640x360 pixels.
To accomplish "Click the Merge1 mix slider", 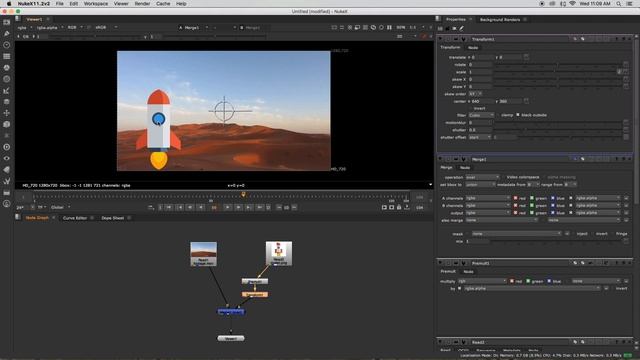I will click(556, 241).
